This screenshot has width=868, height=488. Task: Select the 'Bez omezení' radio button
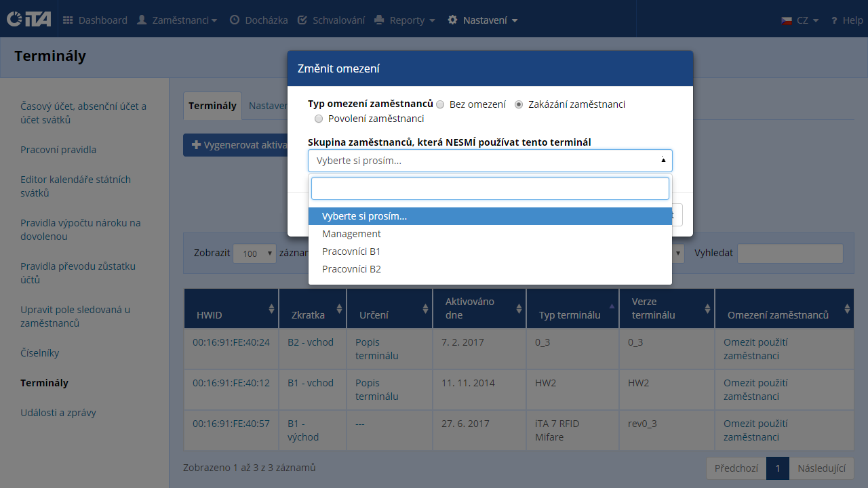(x=441, y=105)
